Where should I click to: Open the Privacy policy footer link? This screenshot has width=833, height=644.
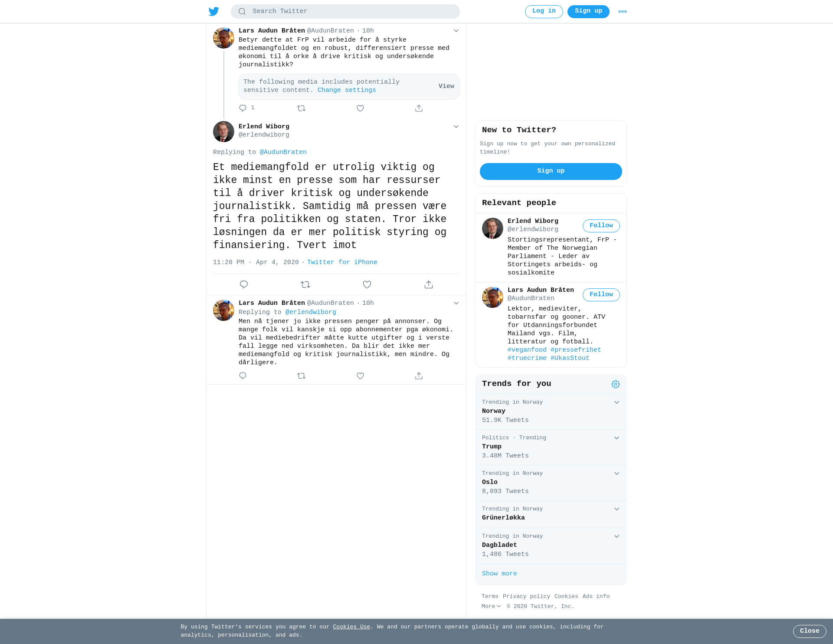pos(526,597)
